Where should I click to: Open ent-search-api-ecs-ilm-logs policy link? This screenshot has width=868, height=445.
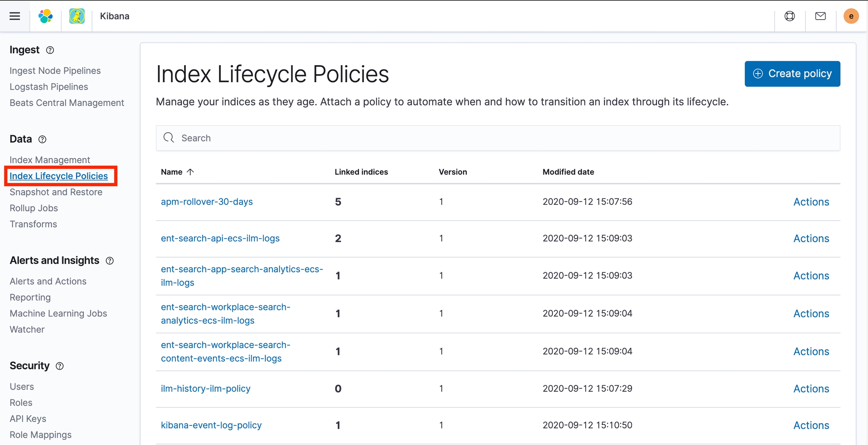tap(220, 238)
